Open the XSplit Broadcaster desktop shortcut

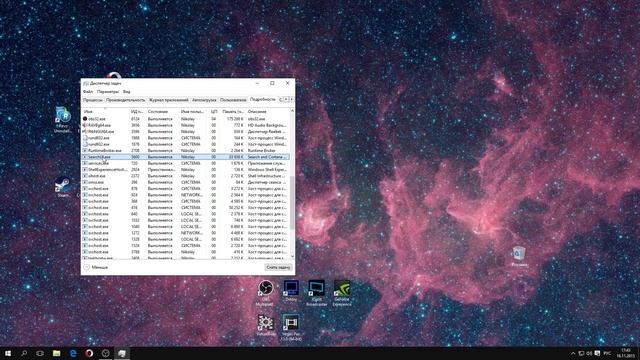pyautogui.click(x=316, y=292)
